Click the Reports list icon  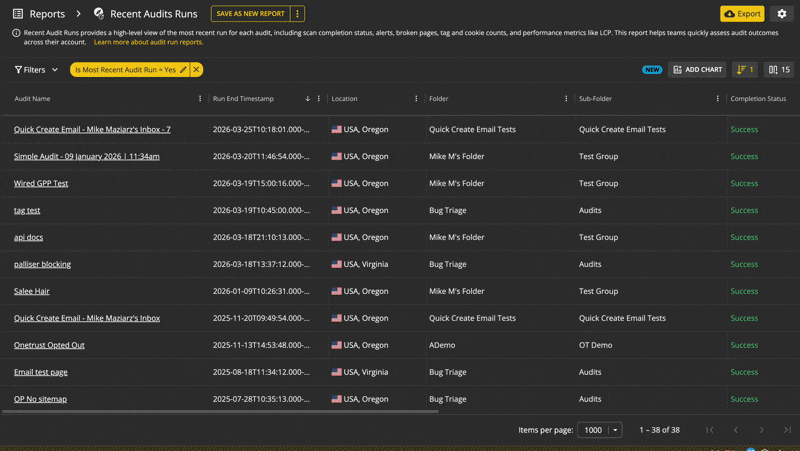coord(18,14)
